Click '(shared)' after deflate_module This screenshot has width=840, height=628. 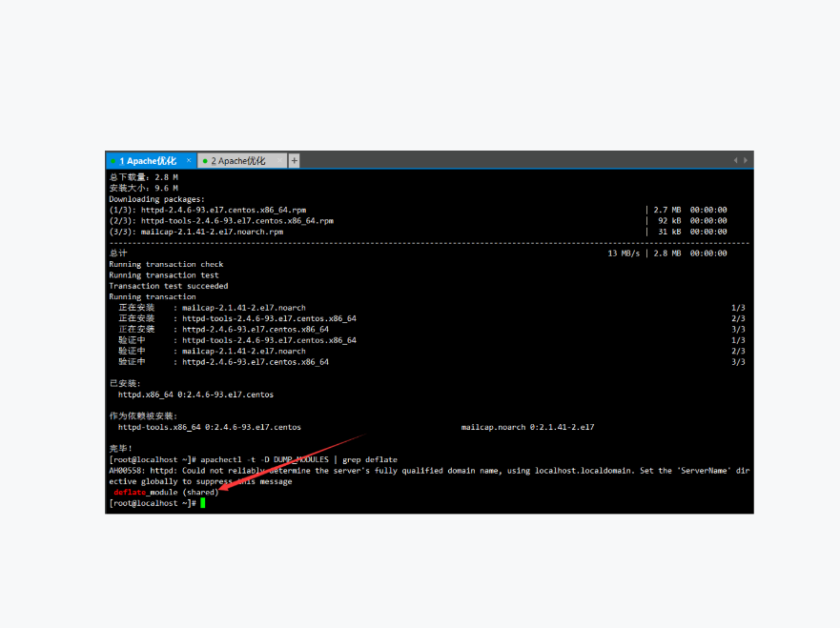click(x=200, y=493)
